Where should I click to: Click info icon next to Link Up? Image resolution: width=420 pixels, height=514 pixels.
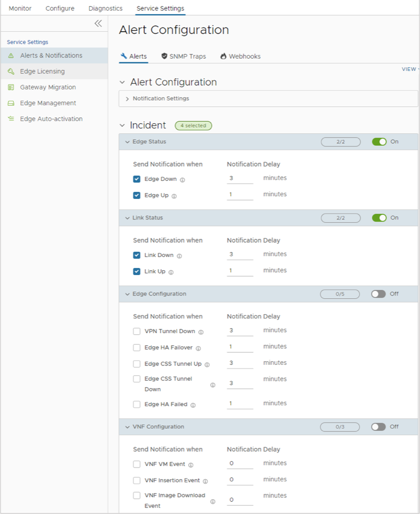point(171,272)
